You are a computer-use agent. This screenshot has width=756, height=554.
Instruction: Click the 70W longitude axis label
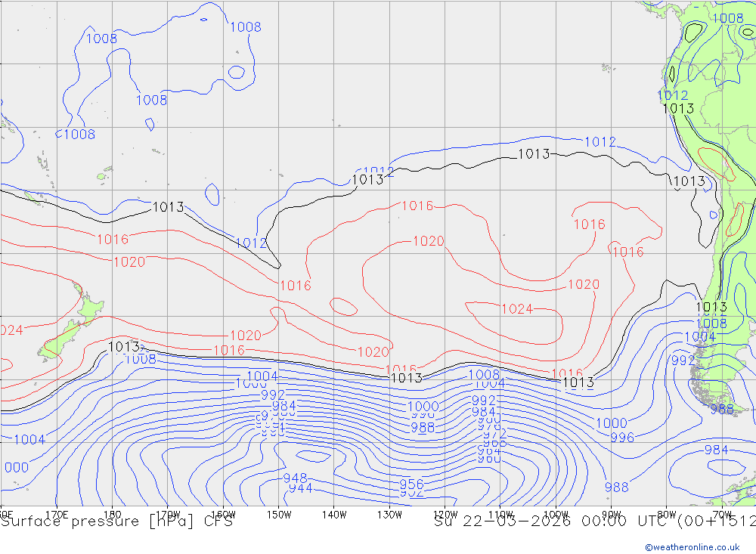click(x=722, y=515)
